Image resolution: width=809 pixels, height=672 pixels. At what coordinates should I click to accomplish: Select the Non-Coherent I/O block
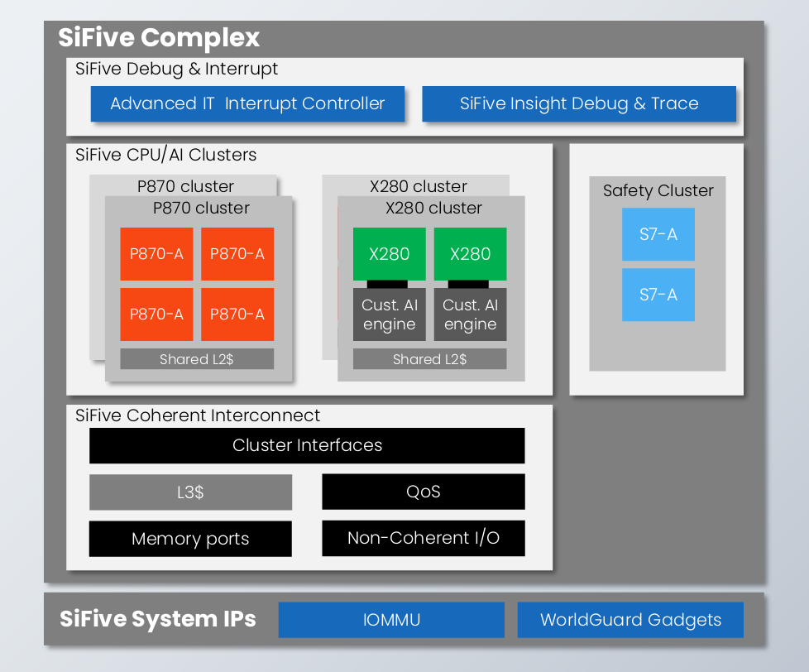[x=423, y=538]
